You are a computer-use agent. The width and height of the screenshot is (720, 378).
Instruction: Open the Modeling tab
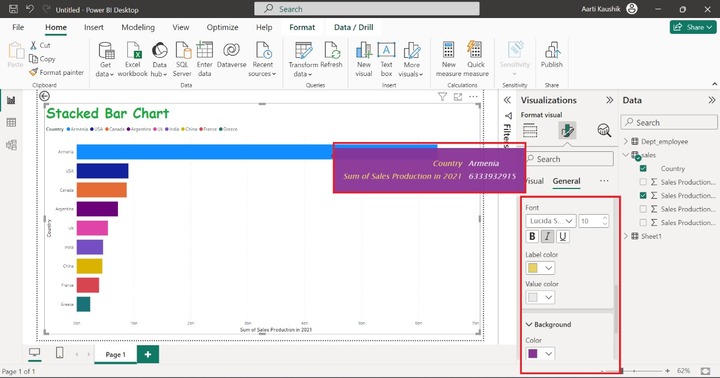138,27
